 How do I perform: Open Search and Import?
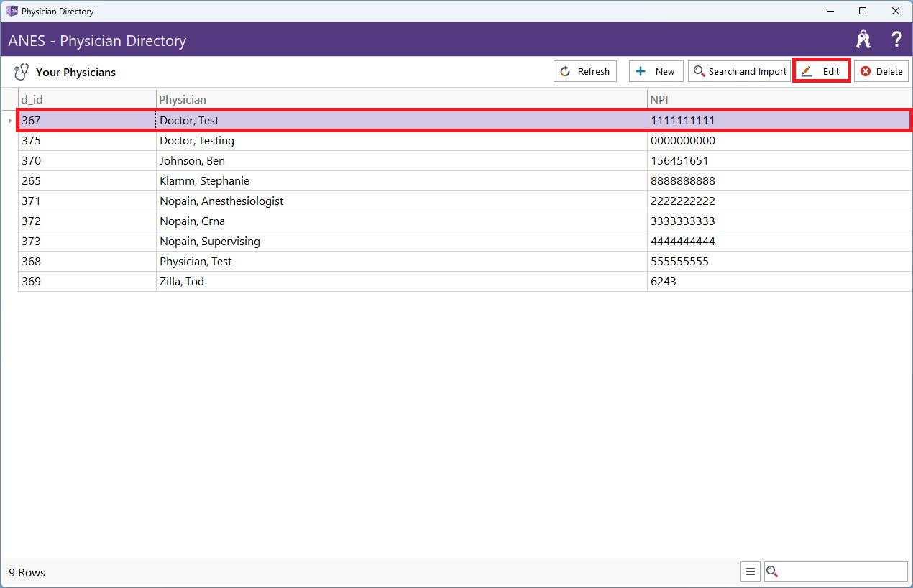[x=739, y=71]
